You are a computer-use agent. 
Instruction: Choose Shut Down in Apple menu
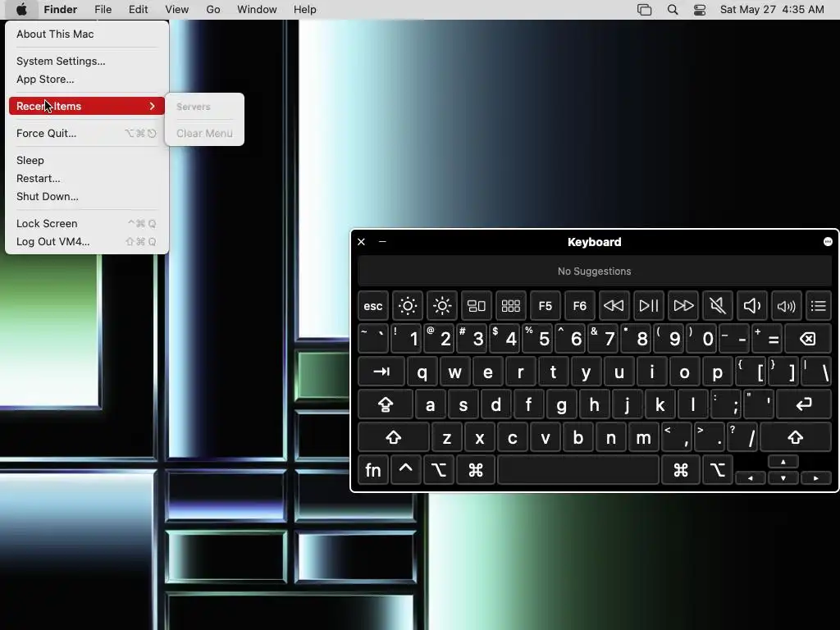pyautogui.click(x=87, y=197)
